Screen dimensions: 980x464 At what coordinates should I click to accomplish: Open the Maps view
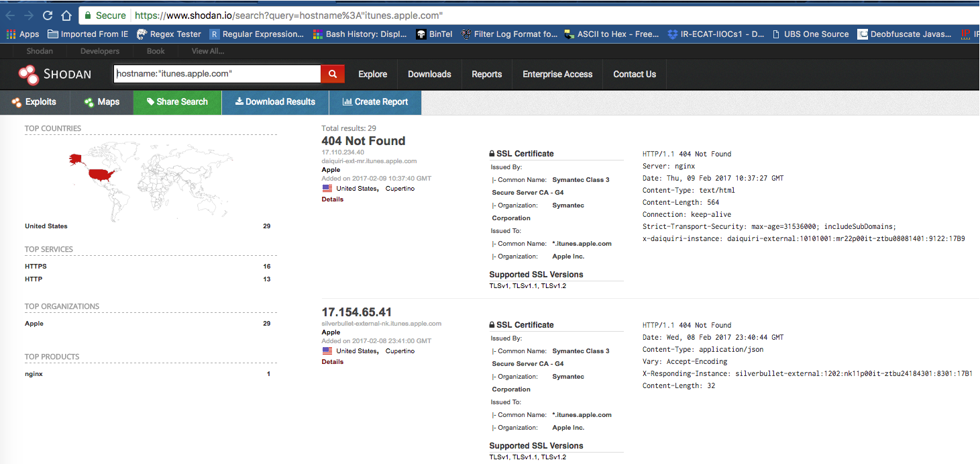click(102, 102)
